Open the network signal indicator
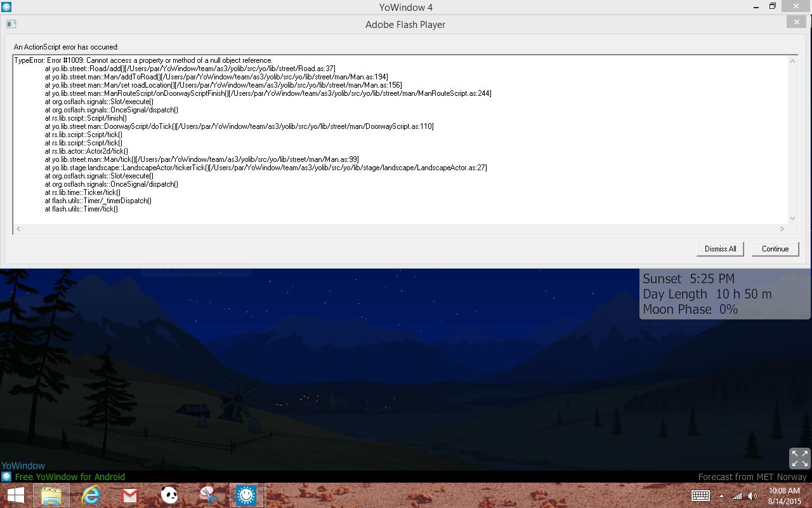Image resolution: width=812 pixels, height=508 pixels. point(737,496)
